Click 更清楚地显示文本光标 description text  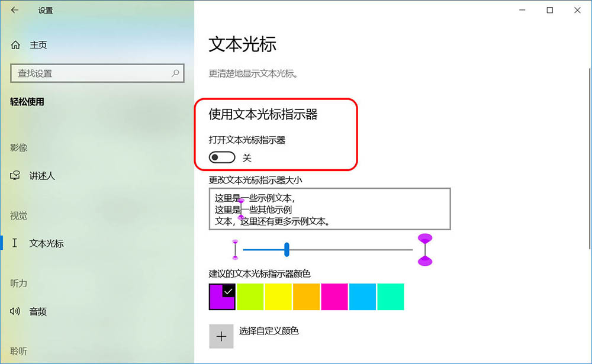(253, 73)
